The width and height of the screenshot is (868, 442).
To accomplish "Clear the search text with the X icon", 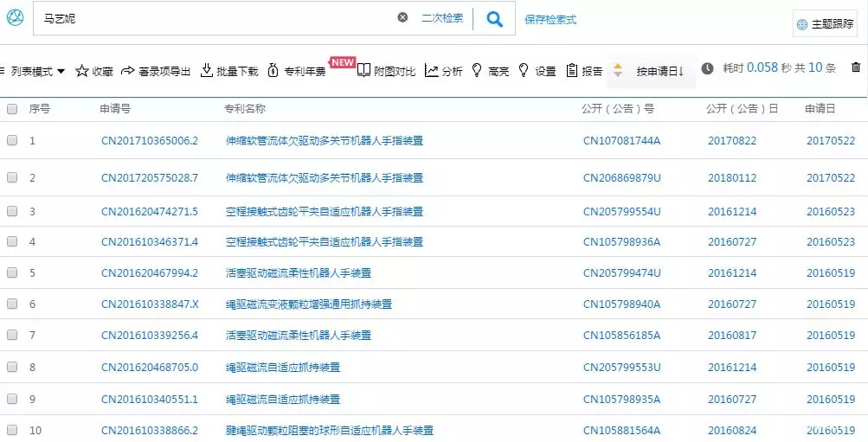I will point(402,17).
